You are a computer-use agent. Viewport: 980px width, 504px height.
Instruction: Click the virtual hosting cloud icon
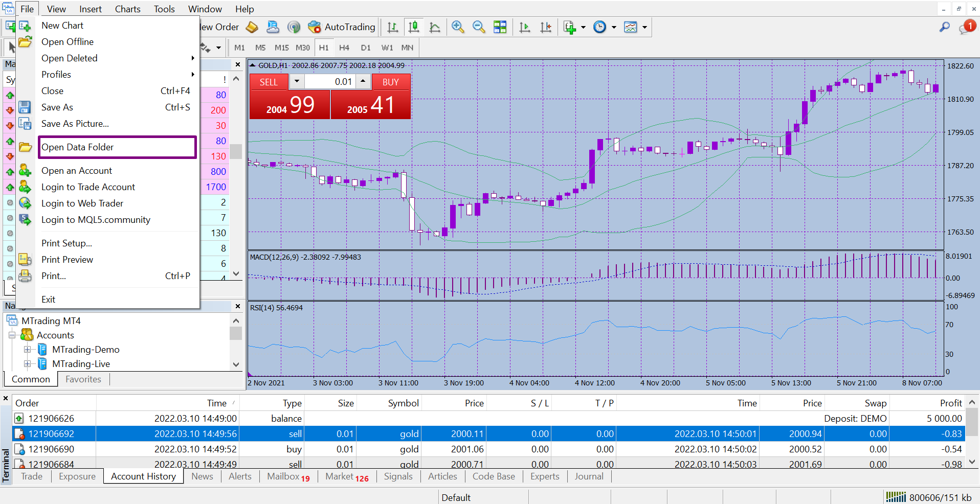click(x=273, y=27)
